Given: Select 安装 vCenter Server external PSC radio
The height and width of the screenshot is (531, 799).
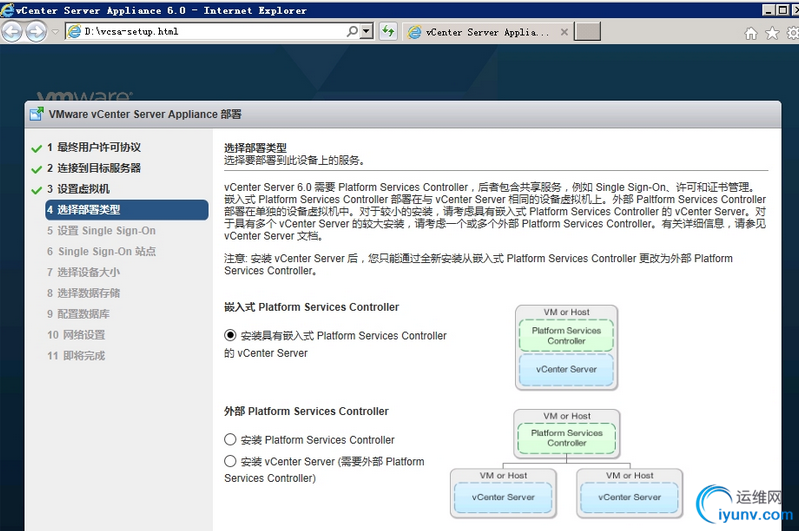Looking at the screenshot, I should pyautogui.click(x=230, y=461).
